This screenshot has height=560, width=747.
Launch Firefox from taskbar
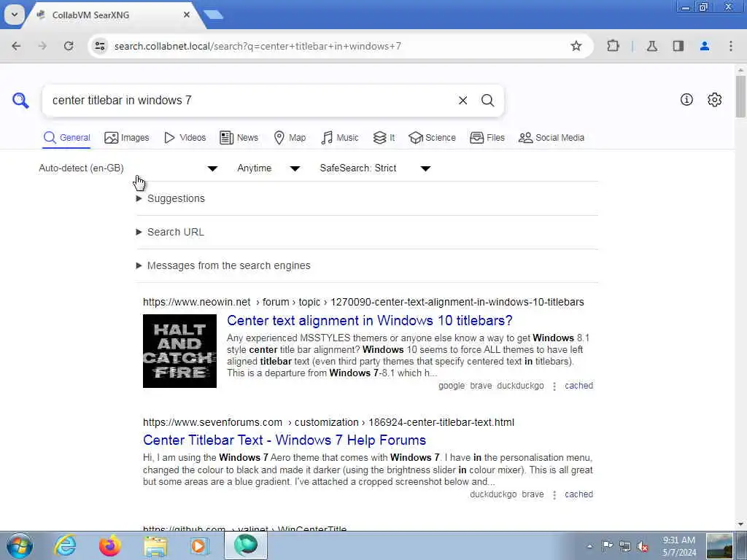click(x=110, y=545)
